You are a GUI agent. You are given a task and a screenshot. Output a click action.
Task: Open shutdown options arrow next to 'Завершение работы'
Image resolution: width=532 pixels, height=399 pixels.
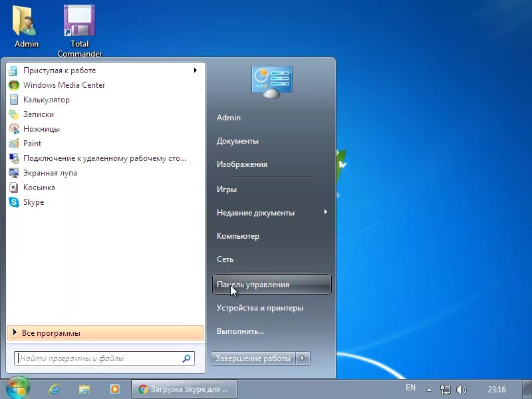(x=303, y=358)
